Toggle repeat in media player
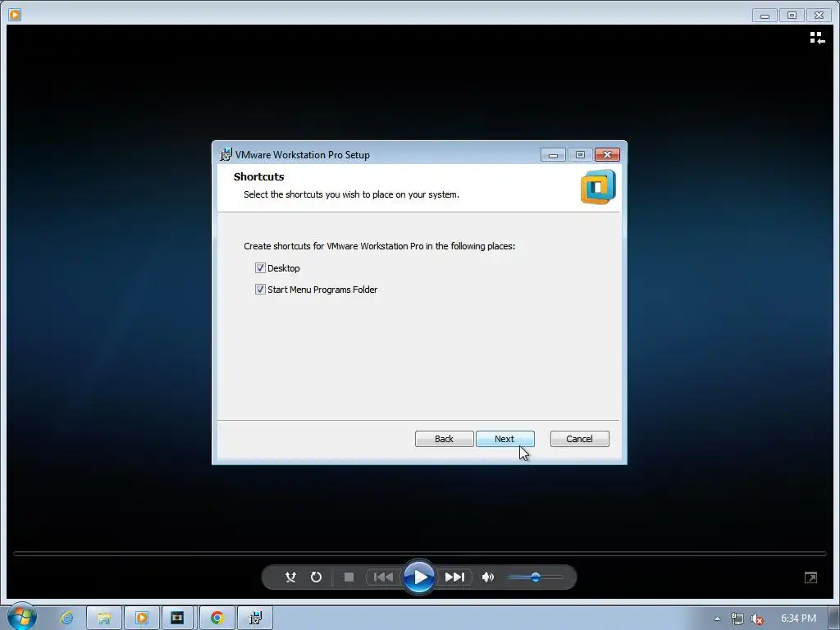Image resolution: width=840 pixels, height=630 pixels. pos(316,577)
